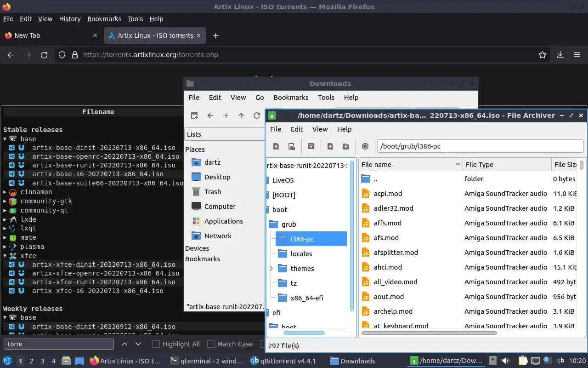This screenshot has height=368, width=588.
Task: Open the qBittorrent tray icon
Action: (561, 361)
